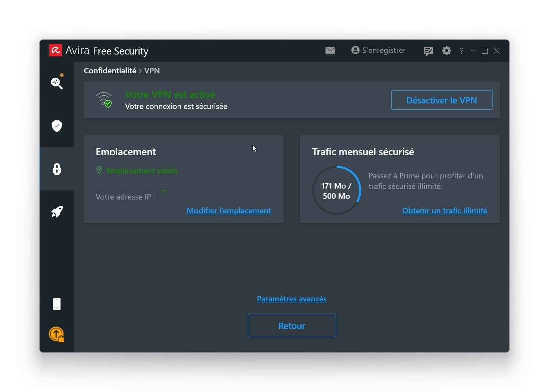Open the Modifier l'emplacement link
The width and height of the screenshot is (549, 392).
pos(229,211)
